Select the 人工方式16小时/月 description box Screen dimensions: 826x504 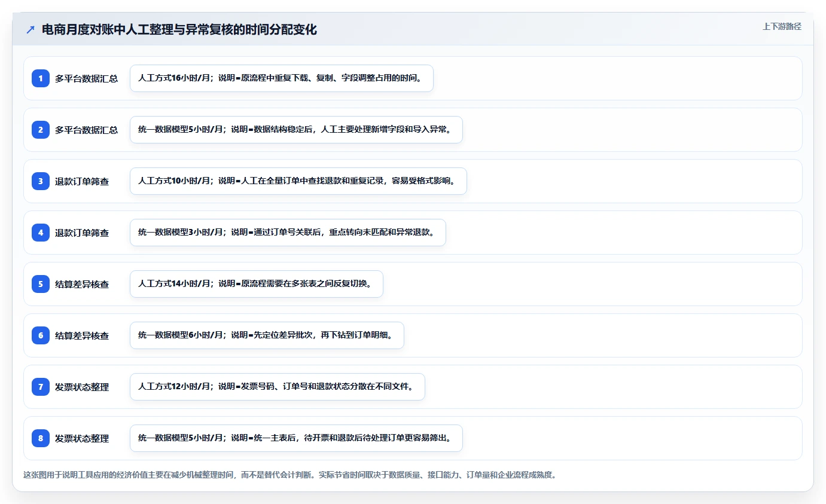282,78
